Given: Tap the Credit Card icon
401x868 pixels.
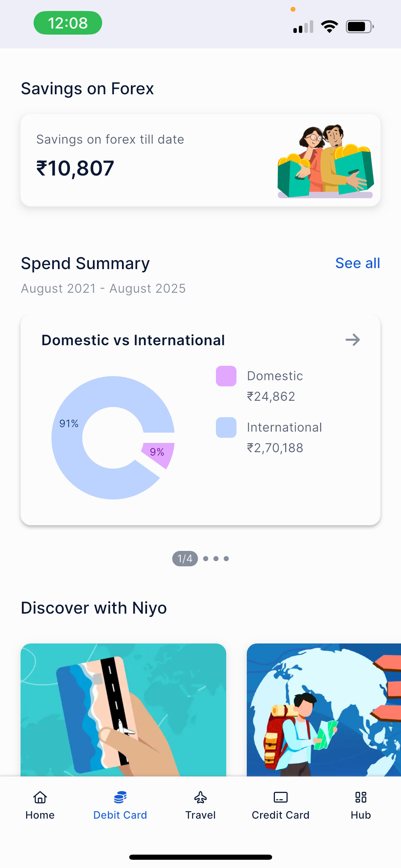Looking at the screenshot, I should pyautogui.click(x=280, y=797).
